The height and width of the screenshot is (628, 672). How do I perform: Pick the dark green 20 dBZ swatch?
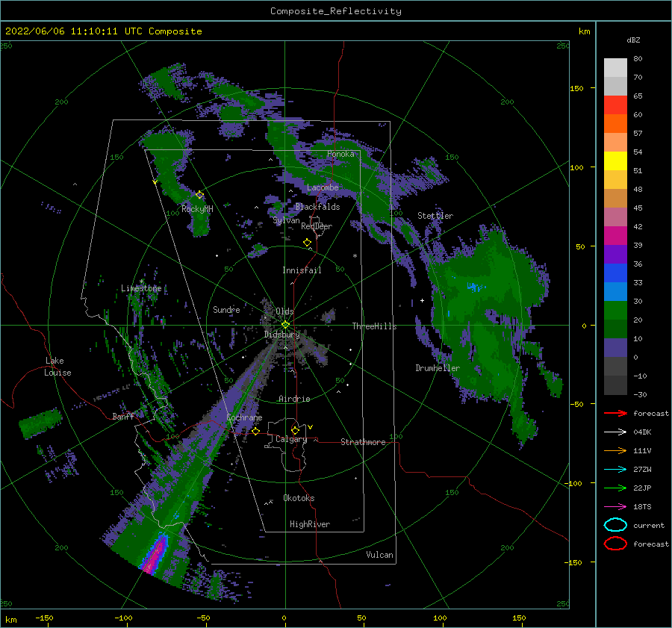pyautogui.click(x=615, y=329)
